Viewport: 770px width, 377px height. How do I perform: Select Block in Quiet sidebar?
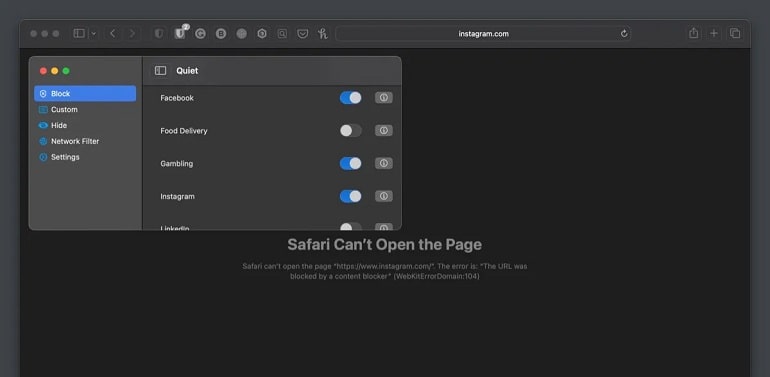coord(85,93)
